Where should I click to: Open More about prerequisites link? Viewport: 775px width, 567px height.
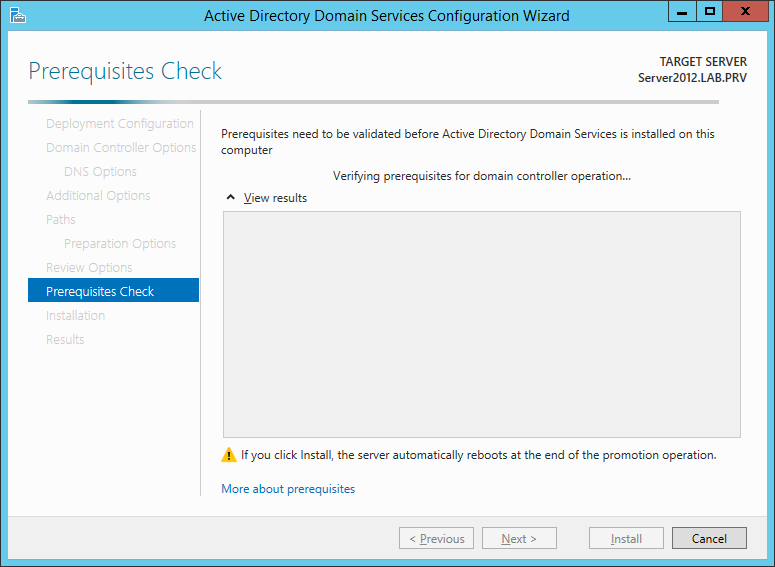(288, 489)
